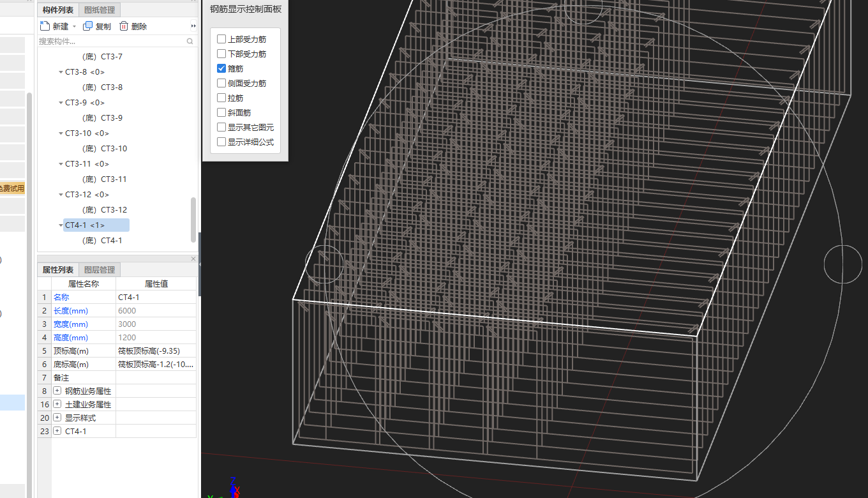The width and height of the screenshot is (868, 498).
Task: Collapse the CT3-11 <0> tree node
Action: [61, 164]
